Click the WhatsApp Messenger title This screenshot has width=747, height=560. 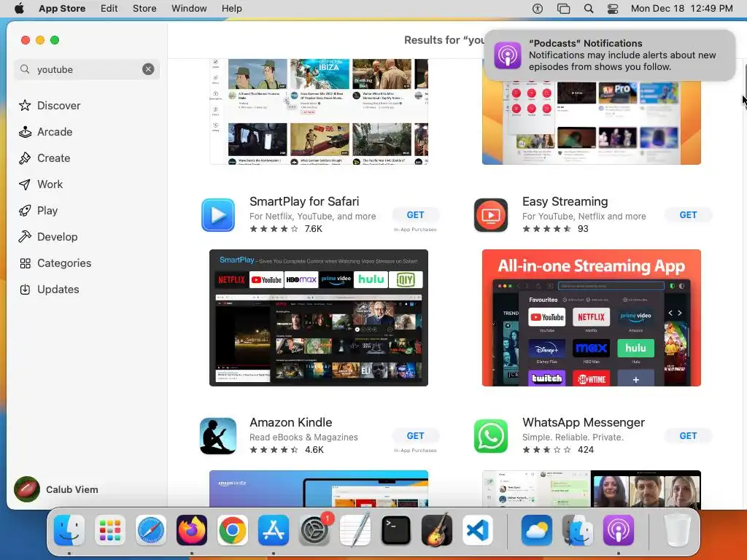(583, 422)
